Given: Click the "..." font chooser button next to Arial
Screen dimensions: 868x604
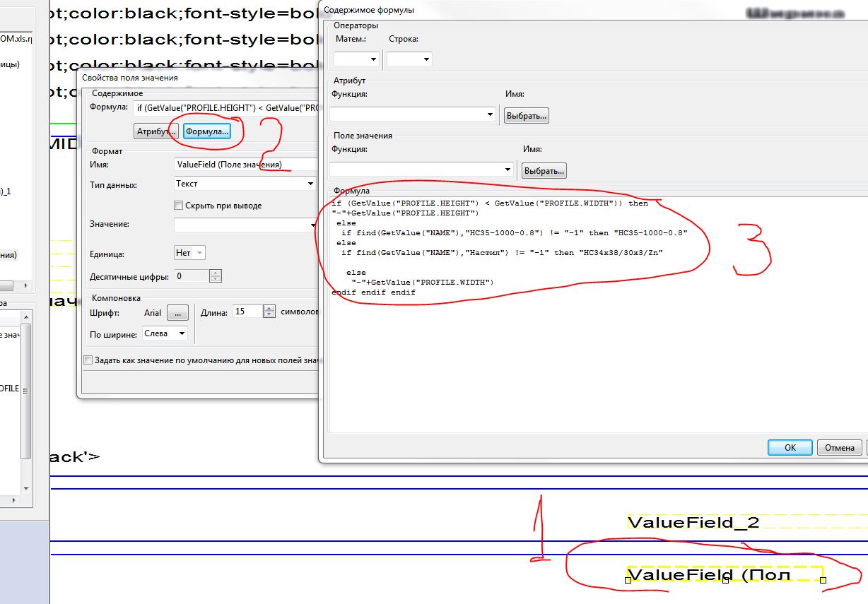Looking at the screenshot, I should coord(178,312).
